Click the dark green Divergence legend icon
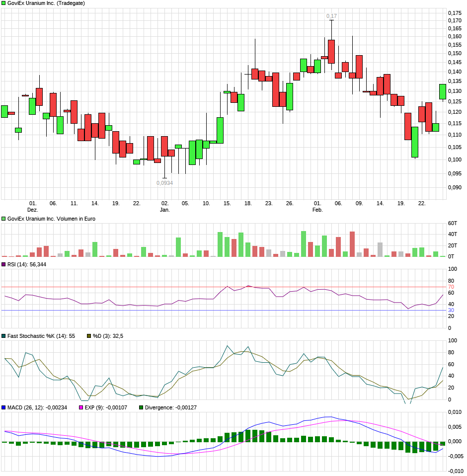Screen dimensions: 467x476 (141, 407)
